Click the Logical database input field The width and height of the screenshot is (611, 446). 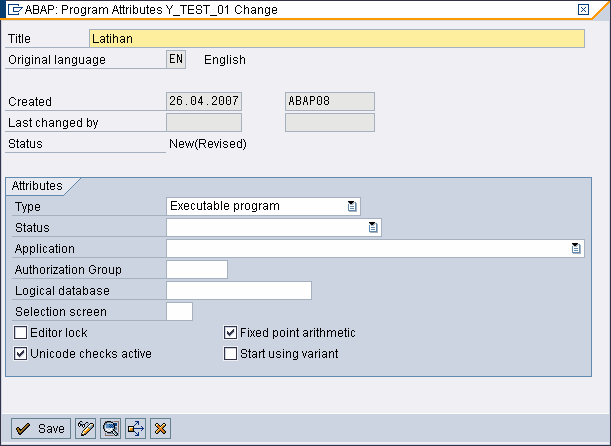click(239, 291)
